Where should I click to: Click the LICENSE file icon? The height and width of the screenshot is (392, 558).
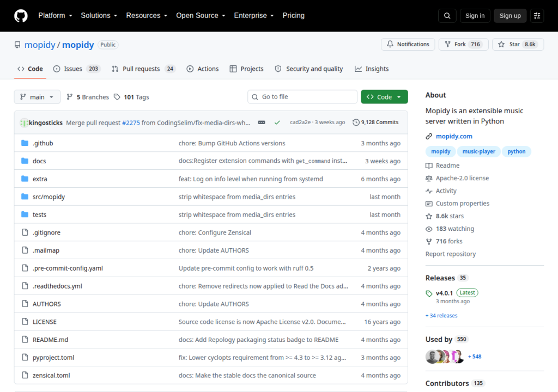(x=25, y=322)
